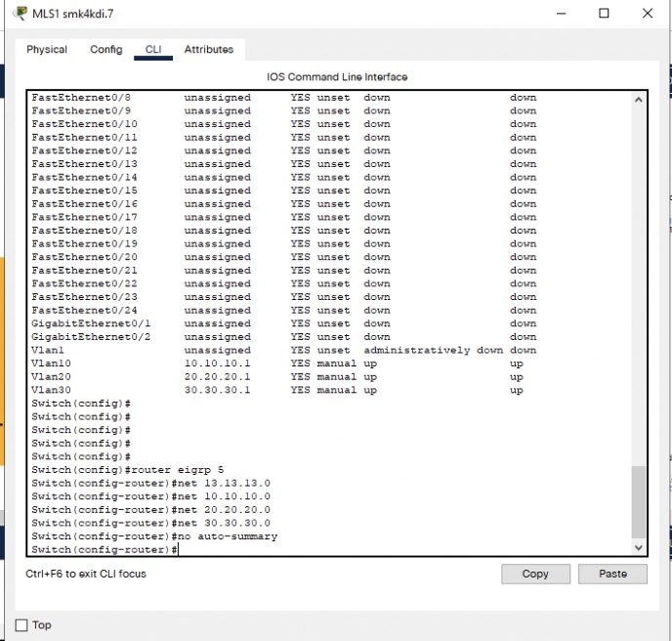Enable the Top checkbox

tap(21, 625)
